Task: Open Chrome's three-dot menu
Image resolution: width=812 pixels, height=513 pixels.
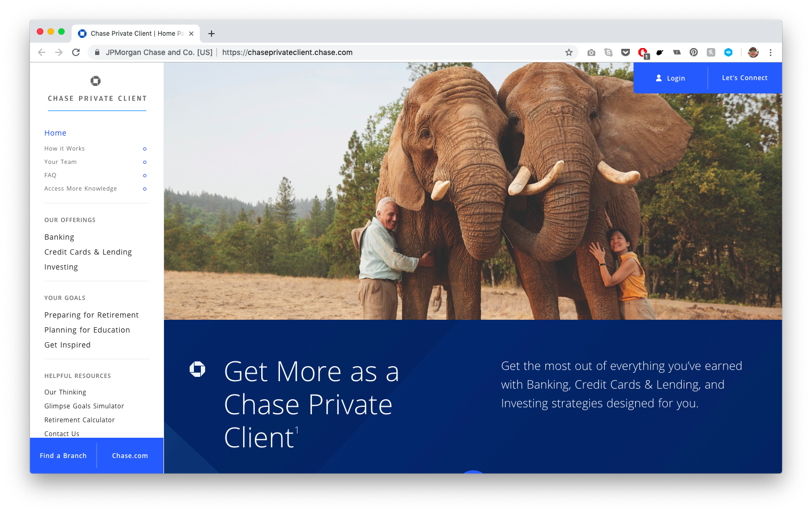Action: pos(770,52)
